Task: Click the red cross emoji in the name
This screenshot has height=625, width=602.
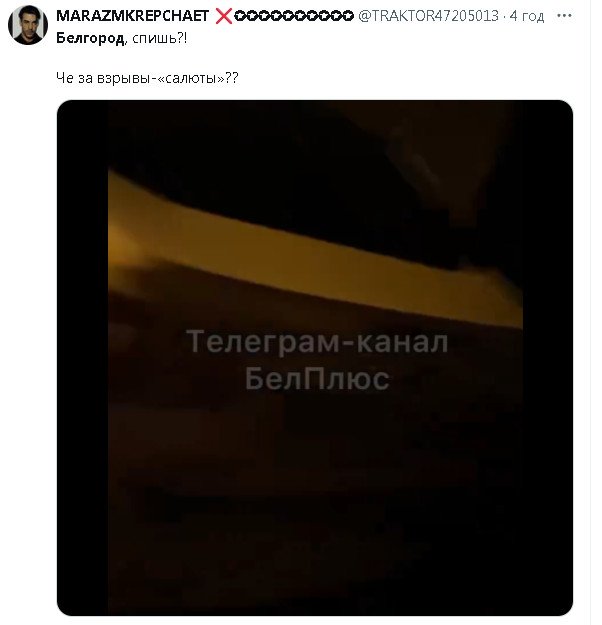Action: pos(224,16)
